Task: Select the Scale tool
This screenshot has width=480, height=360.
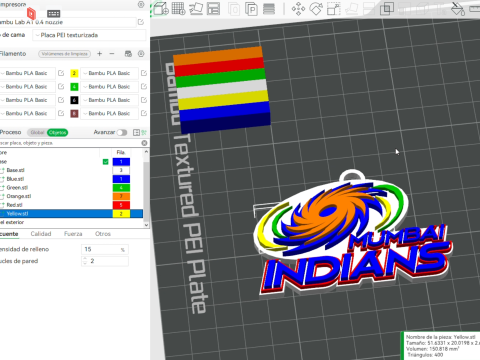Action: [x=334, y=9]
